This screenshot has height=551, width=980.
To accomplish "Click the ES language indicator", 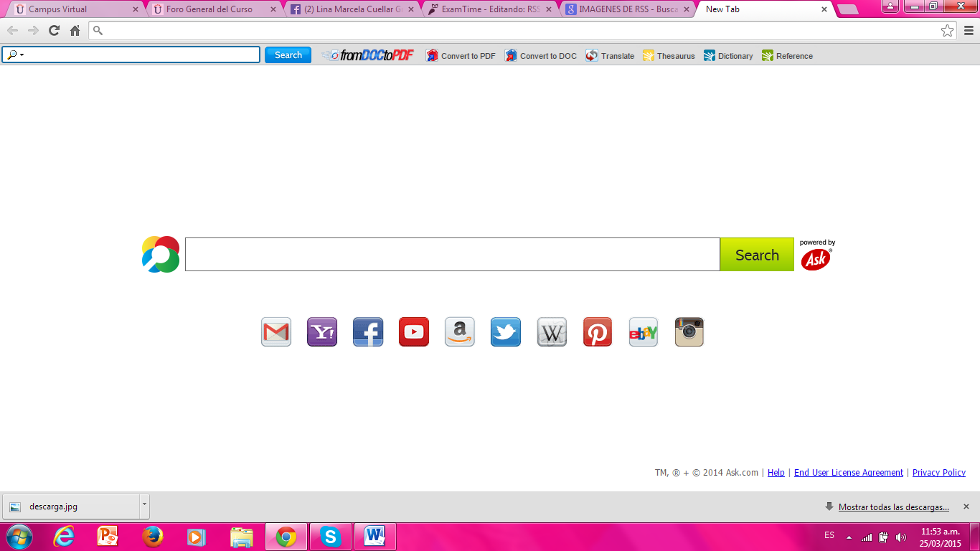I will 829,535.
